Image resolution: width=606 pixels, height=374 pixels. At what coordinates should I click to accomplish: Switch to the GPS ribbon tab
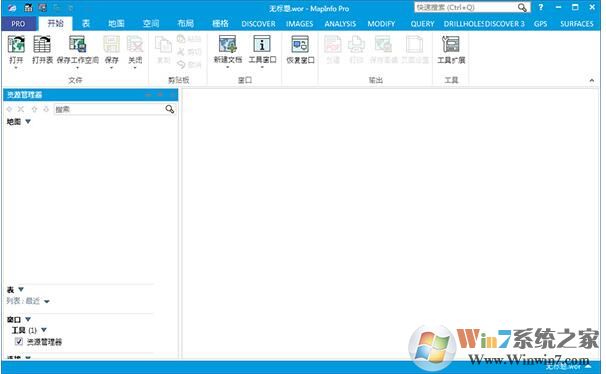540,24
